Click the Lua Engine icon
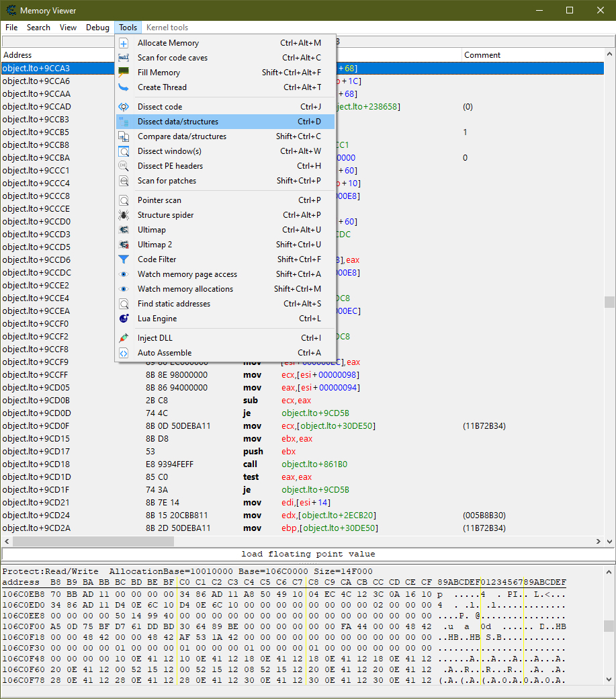The height and width of the screenshot is (699, 616). click(124, 319)
